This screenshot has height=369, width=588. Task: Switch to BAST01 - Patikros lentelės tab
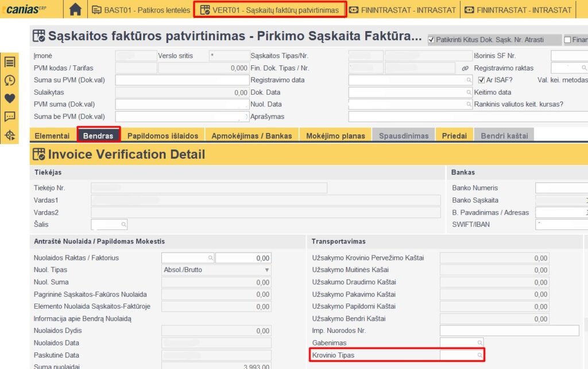coord(140,10)
